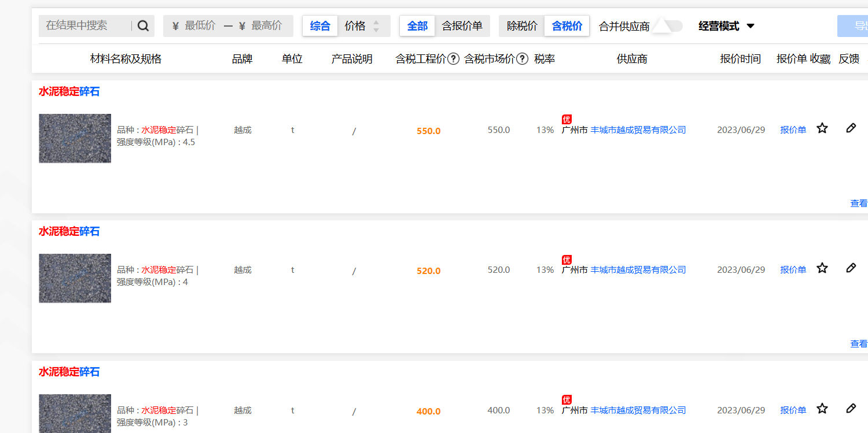Click the 材料名称及规格 column header
Screen dimensions: 868x433
[x=126, y=59]
